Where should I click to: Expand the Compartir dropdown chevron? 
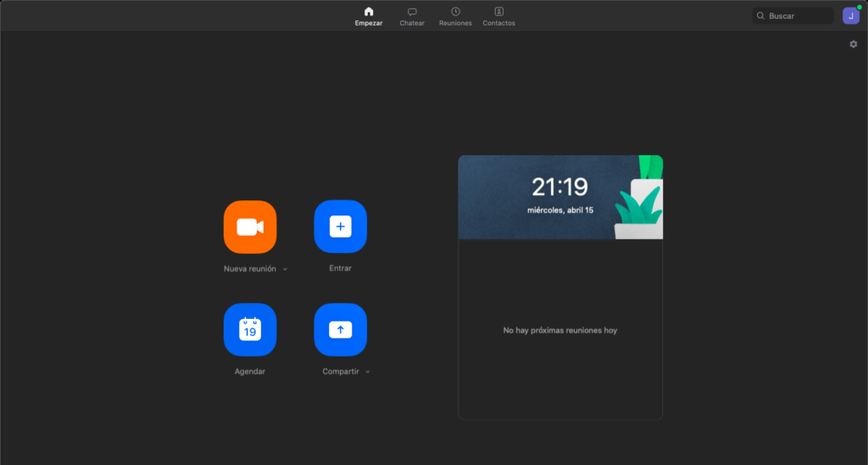367,372
